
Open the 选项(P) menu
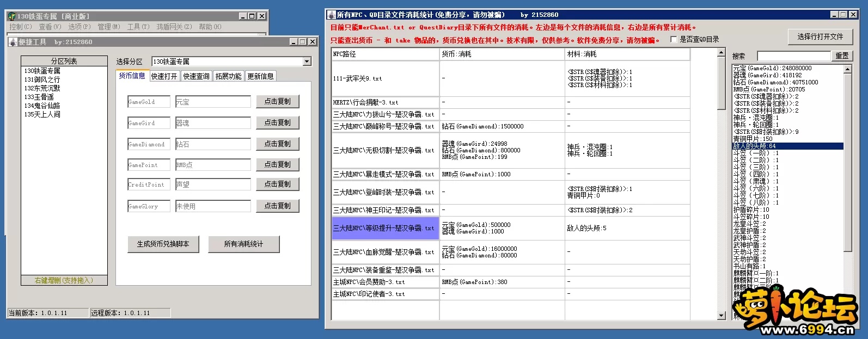pyautogui.click(x=80, y=27)
